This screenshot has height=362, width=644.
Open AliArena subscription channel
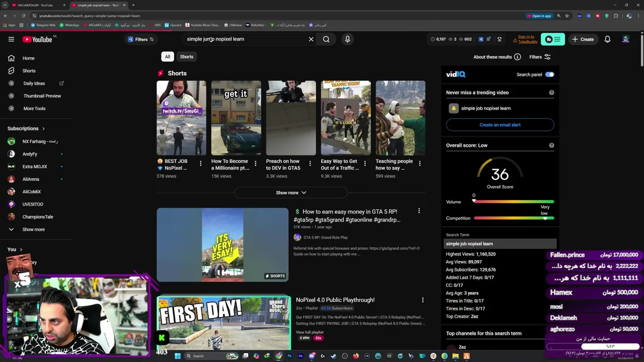pyautogui.click(x=31, y=179)
